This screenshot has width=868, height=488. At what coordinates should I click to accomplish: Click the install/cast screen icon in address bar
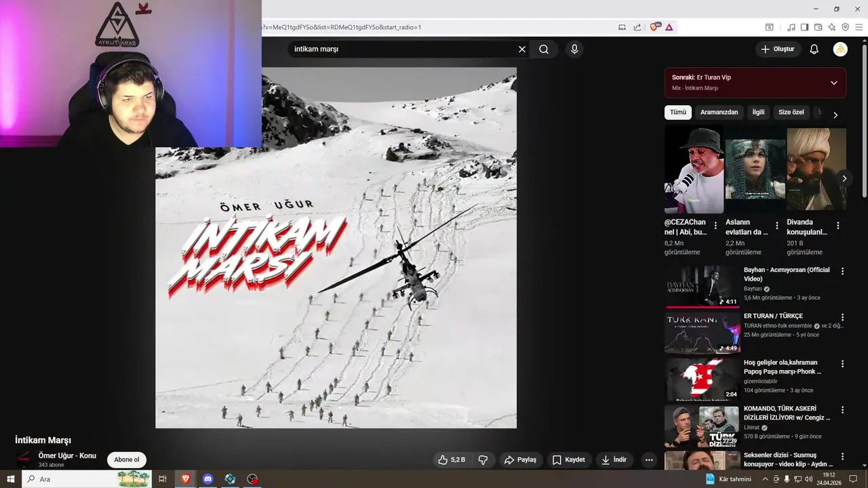point(622,27)
